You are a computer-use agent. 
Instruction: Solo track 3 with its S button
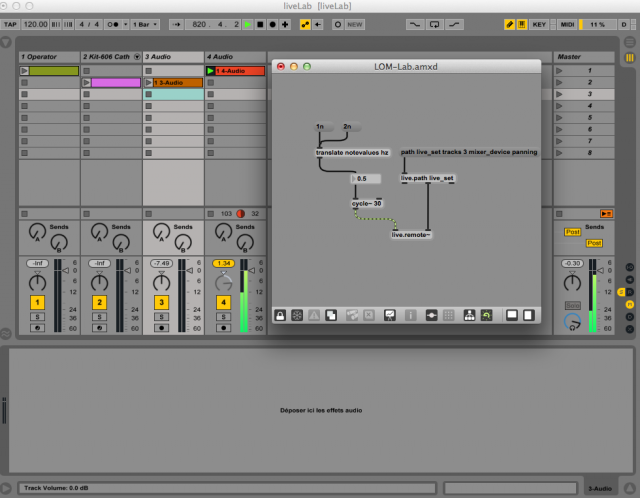[x=161, y=317]
